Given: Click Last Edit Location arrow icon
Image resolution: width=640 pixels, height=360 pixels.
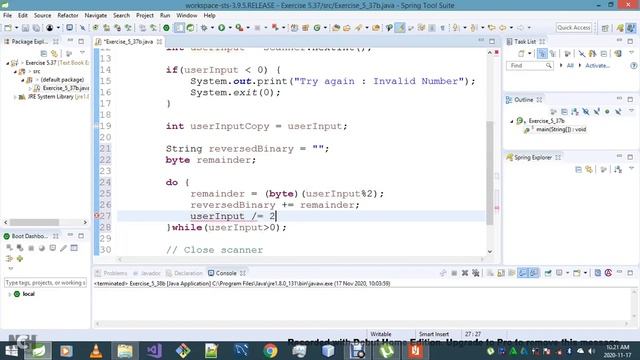Looking at the screenshot, I should point(491,28).
